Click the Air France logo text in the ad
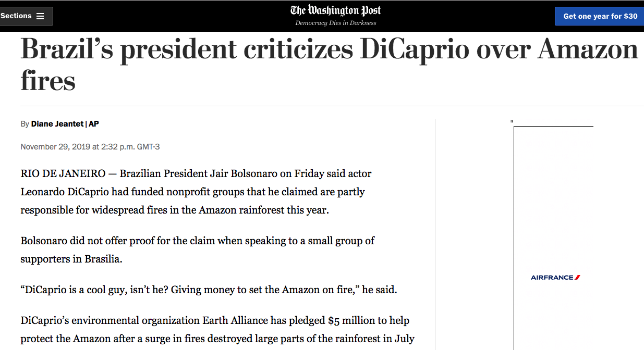This screenshot has width=644, height=350. (x=552, y=278)
